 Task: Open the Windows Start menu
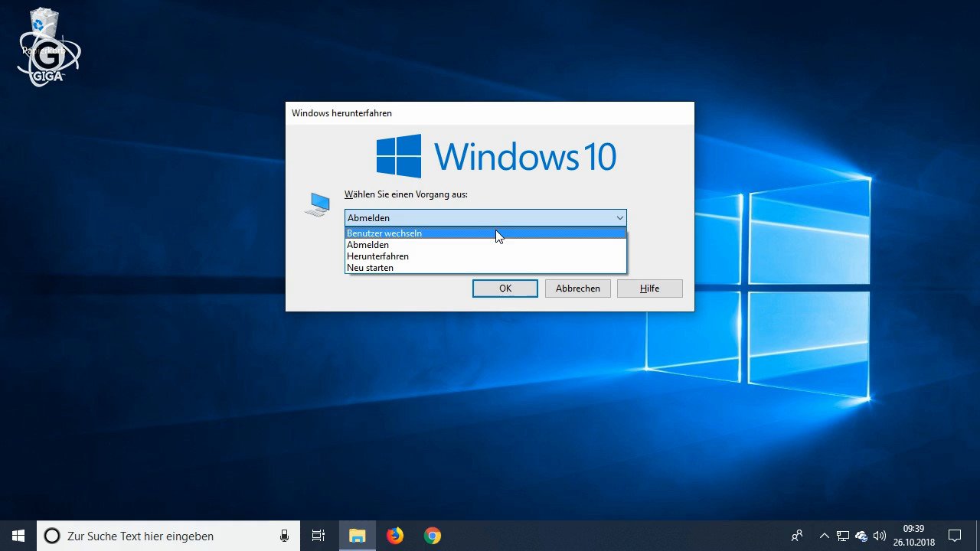pyautogui.click(x=18, y=536)
